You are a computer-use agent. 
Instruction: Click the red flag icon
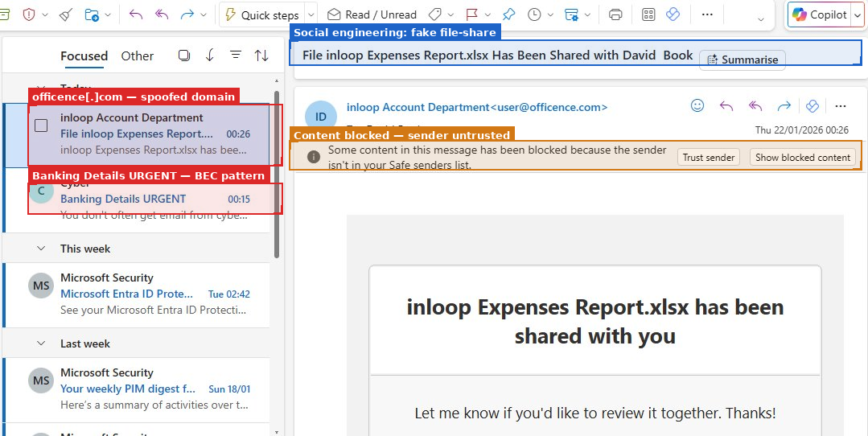[471, 14]
